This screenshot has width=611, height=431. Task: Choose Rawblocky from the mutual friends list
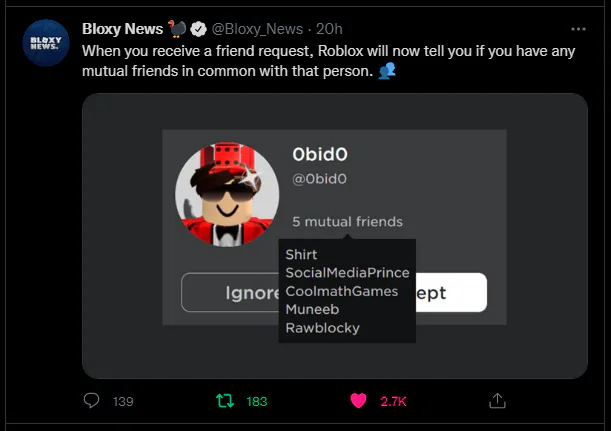pyautogui.click(x=322, y=327)
